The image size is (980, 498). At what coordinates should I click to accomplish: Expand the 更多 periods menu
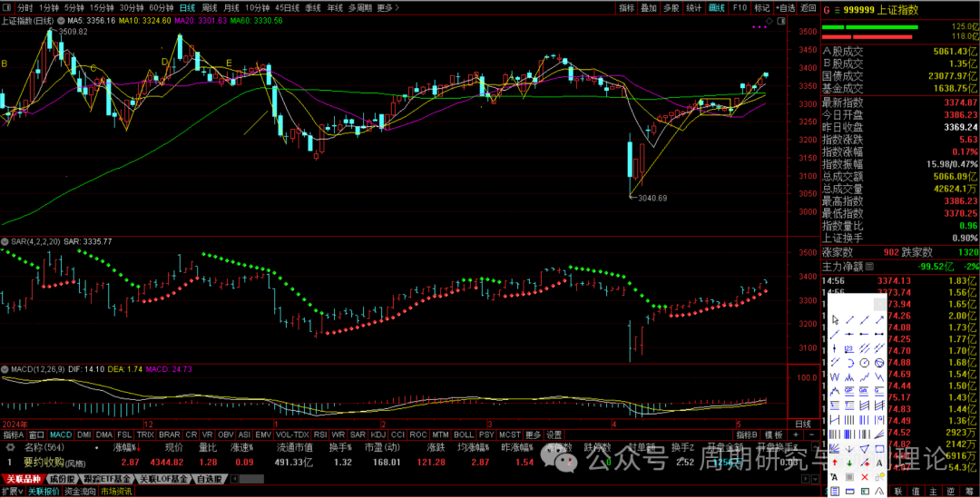387,7
